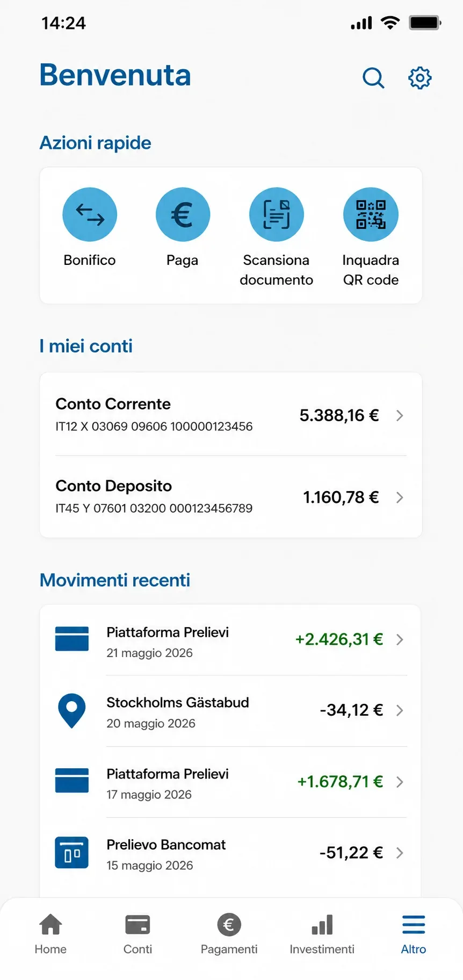Open the Conto Deposito account row
Viewport: 463px width, 980px height.
coord(231,497)
